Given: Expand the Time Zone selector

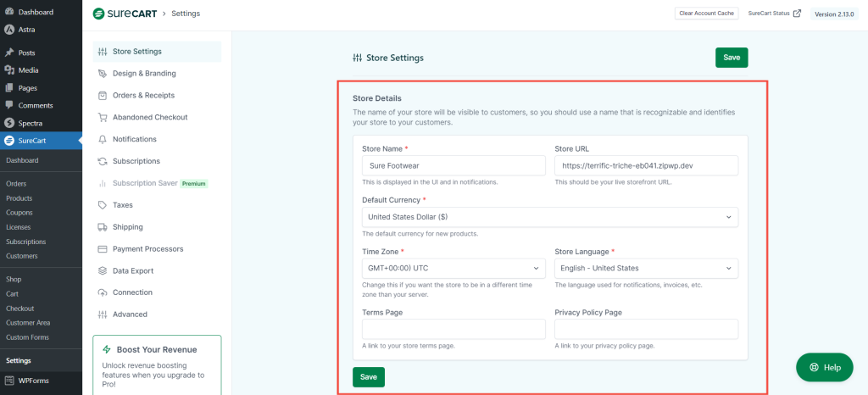Looking at the screenshot, I should coord(453,269).
